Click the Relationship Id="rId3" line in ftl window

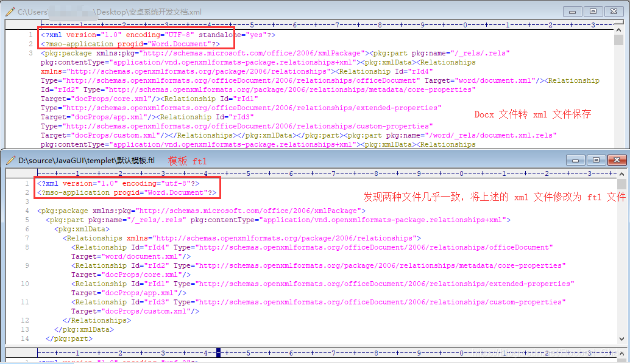tap(318, 302)
